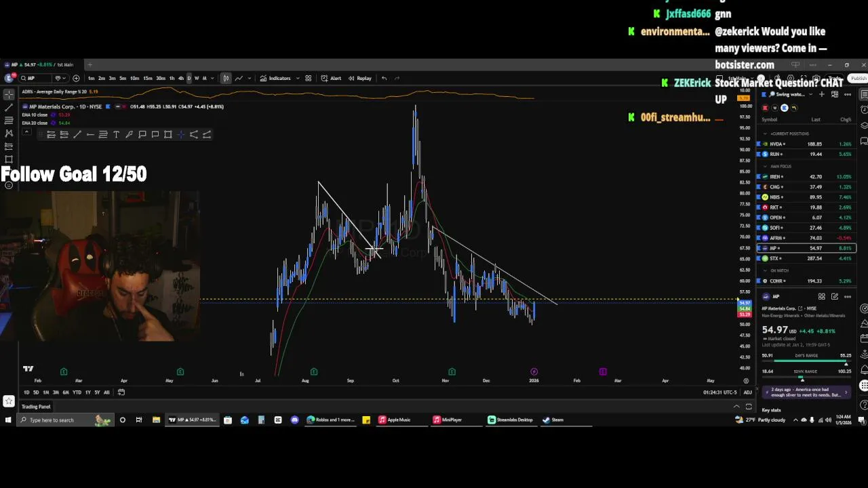Pick the callout tool in floating drawing toolbar
Viewport: 868px width, 488px height.
(142, 134)
